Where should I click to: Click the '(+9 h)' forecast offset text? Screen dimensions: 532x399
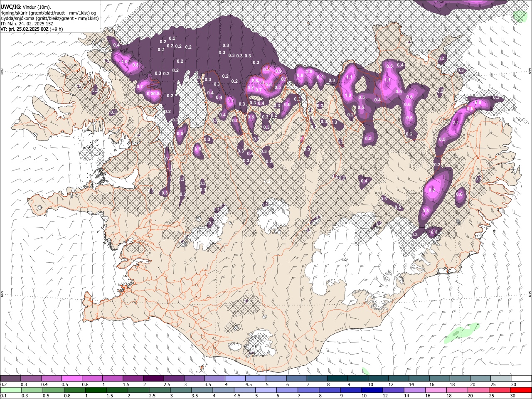click(57, 29)
